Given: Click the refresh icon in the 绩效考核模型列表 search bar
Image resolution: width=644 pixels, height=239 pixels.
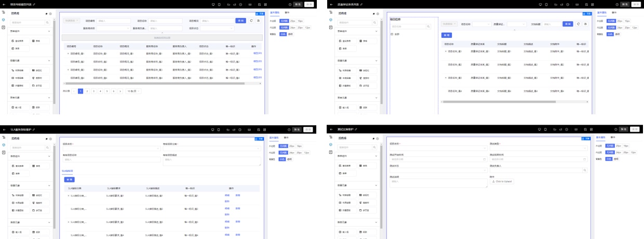Looking at the screenshot, I should point(251,21).
